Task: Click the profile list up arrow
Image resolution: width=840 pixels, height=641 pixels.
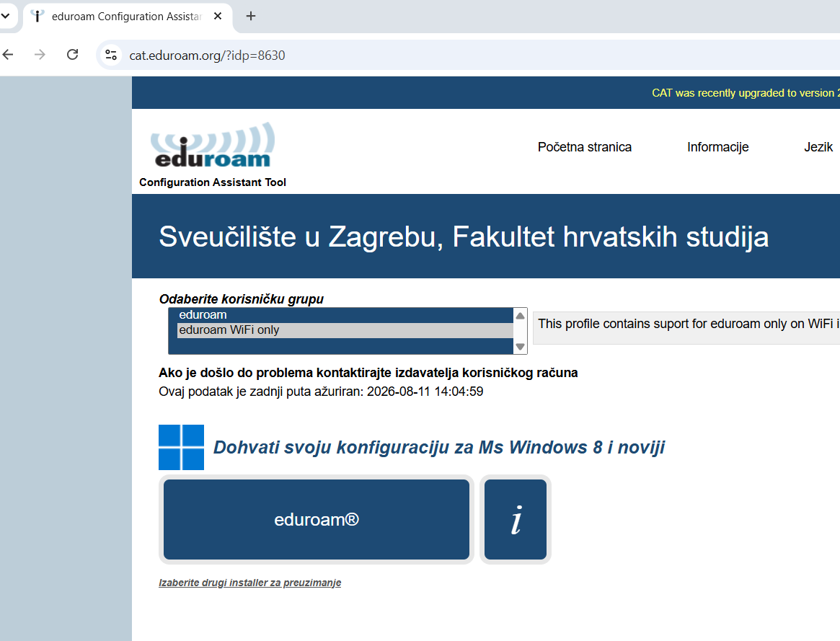Action: 520,316
